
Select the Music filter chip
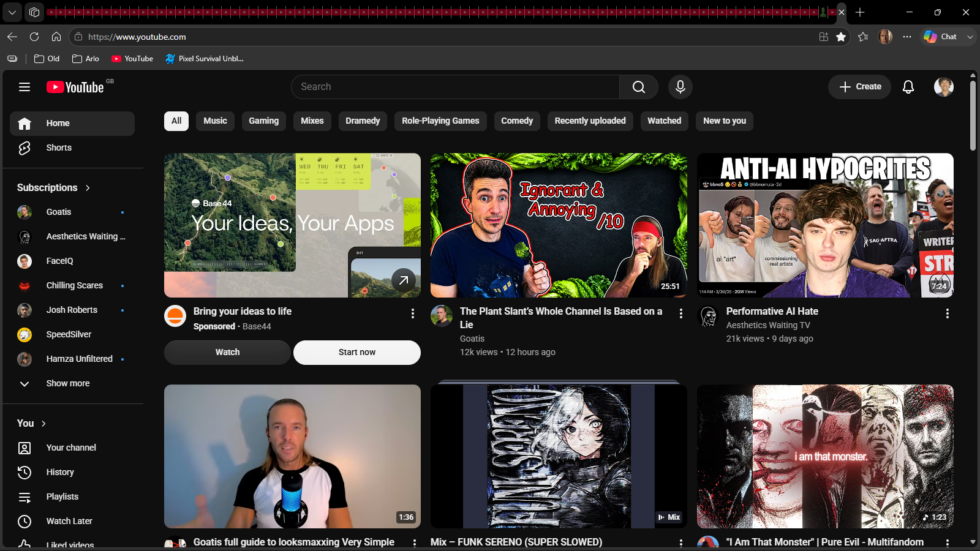pyautogui.click(x=215, y=121)
